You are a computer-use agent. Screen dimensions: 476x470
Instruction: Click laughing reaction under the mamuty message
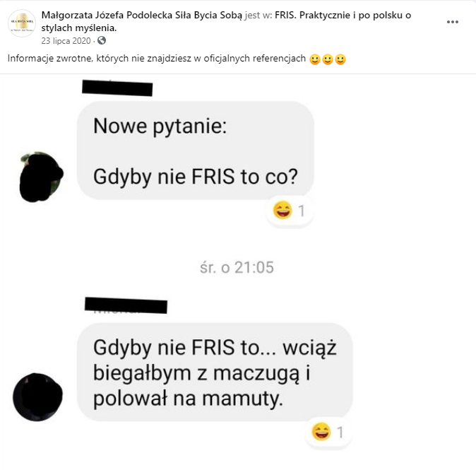[x=321, y=431]
